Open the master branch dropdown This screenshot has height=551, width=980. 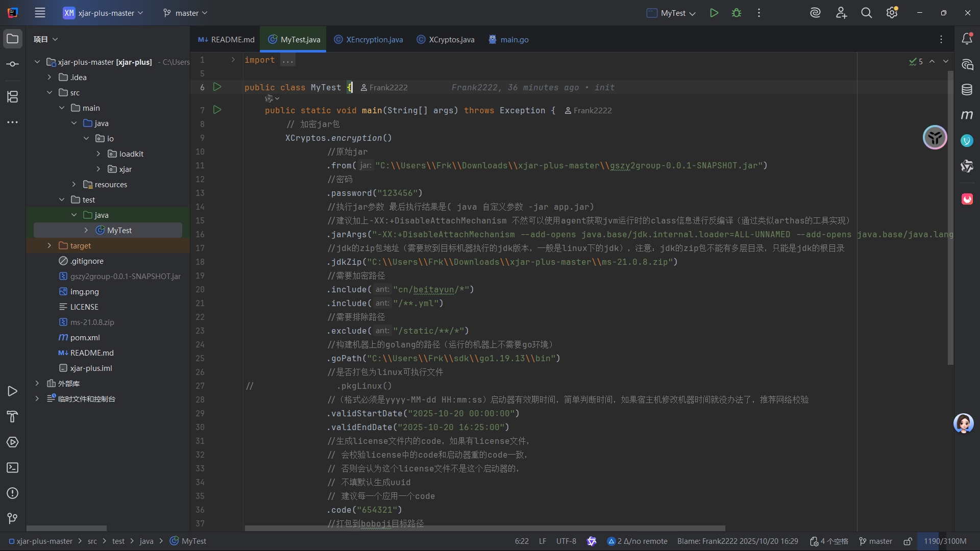point(186,13)
